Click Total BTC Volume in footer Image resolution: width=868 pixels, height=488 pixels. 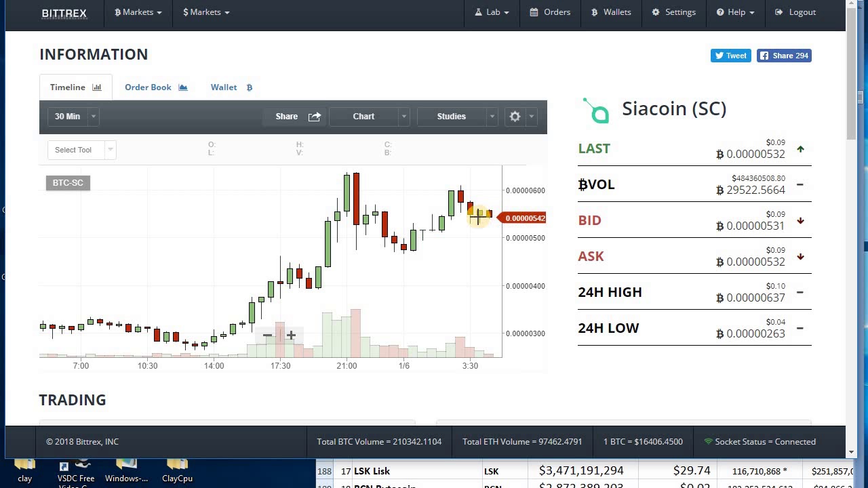(379, 442)
